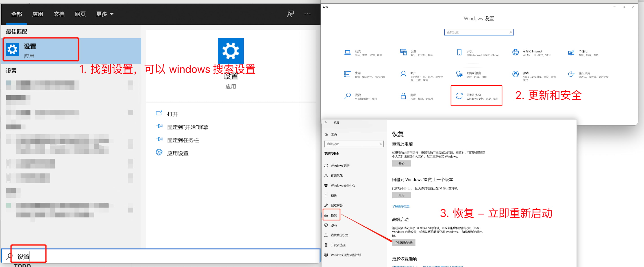
Task: Click the pin icon for 固定到任务栏
Action: (159, 139)
